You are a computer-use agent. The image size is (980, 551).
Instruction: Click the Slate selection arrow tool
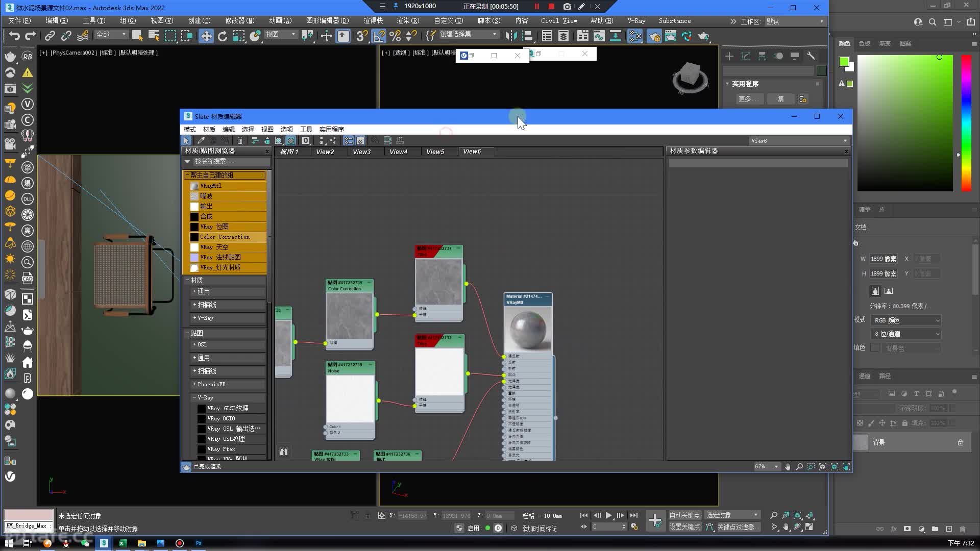click(x=186, y=140)
